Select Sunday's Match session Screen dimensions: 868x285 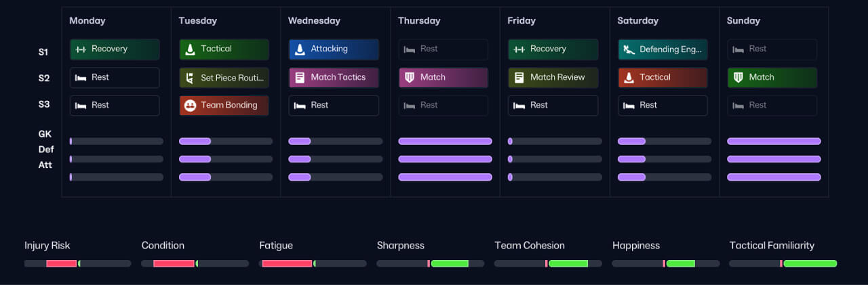pos(772,78)
